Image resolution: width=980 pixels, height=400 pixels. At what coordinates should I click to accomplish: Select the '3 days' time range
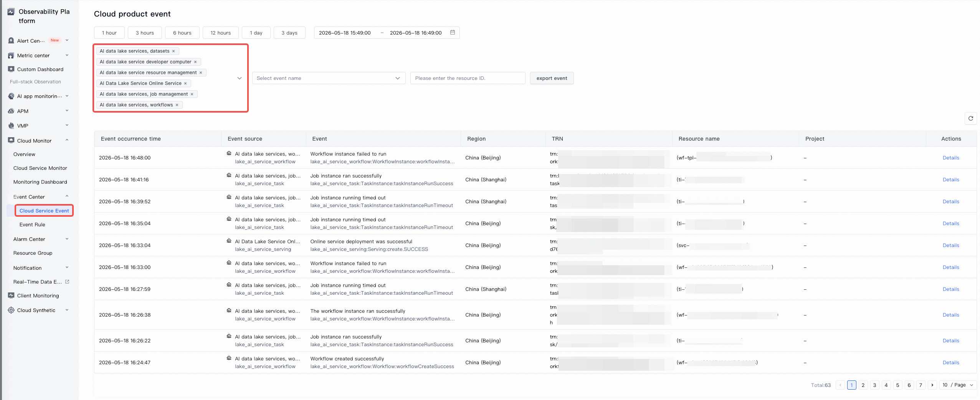tap(289, 33)
